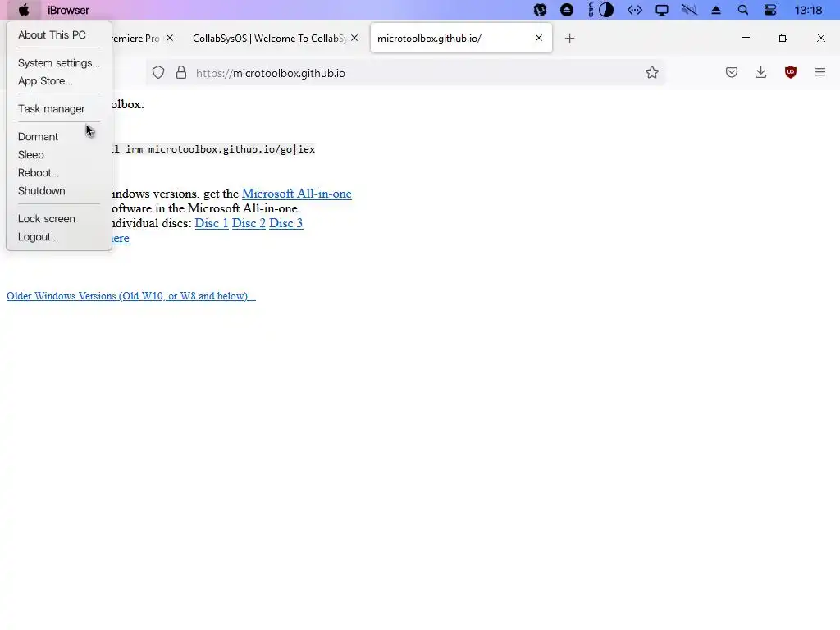Click the uBlock Origin extension icon
This screenshot has width=840, height=630.
(791, 72)
